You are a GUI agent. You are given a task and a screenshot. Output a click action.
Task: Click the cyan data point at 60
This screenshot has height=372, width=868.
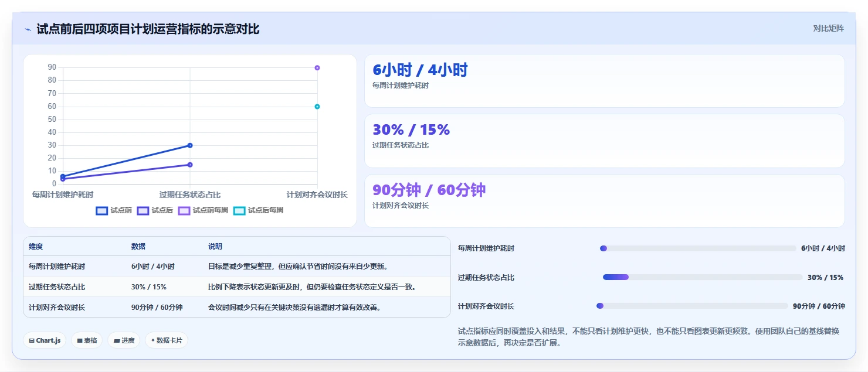point(317,107)
